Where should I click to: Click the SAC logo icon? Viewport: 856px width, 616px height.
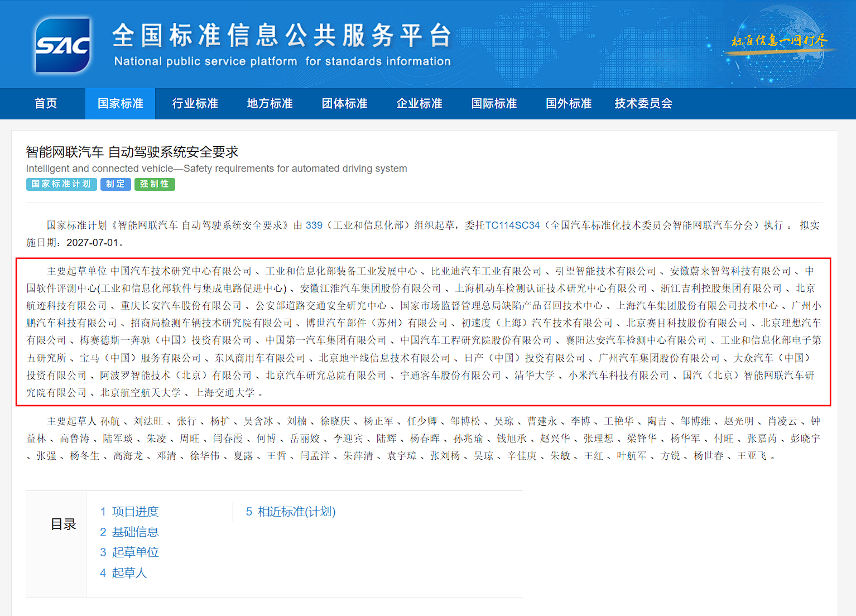[x=62, y=45]
